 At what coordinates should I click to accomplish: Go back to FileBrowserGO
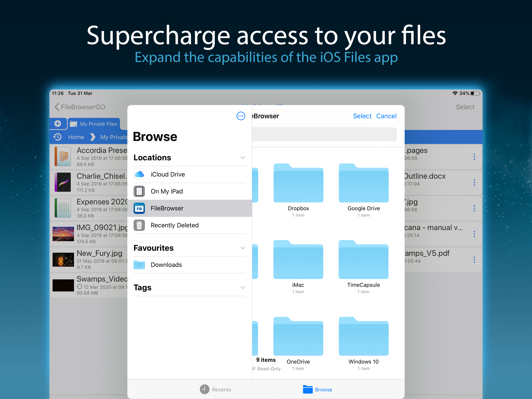point(80,107)
